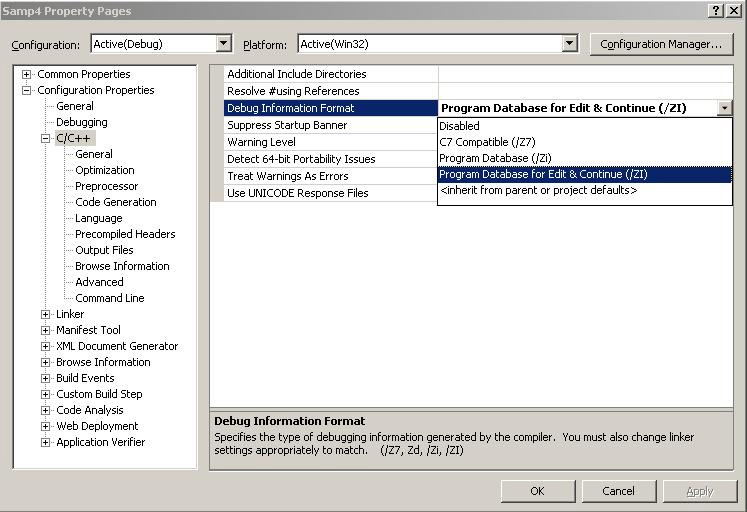Image resolution: width=747 pixels, height=512 pixels.
Task: Collapse the C/C++ tree node
Action: tap(46, 138)
